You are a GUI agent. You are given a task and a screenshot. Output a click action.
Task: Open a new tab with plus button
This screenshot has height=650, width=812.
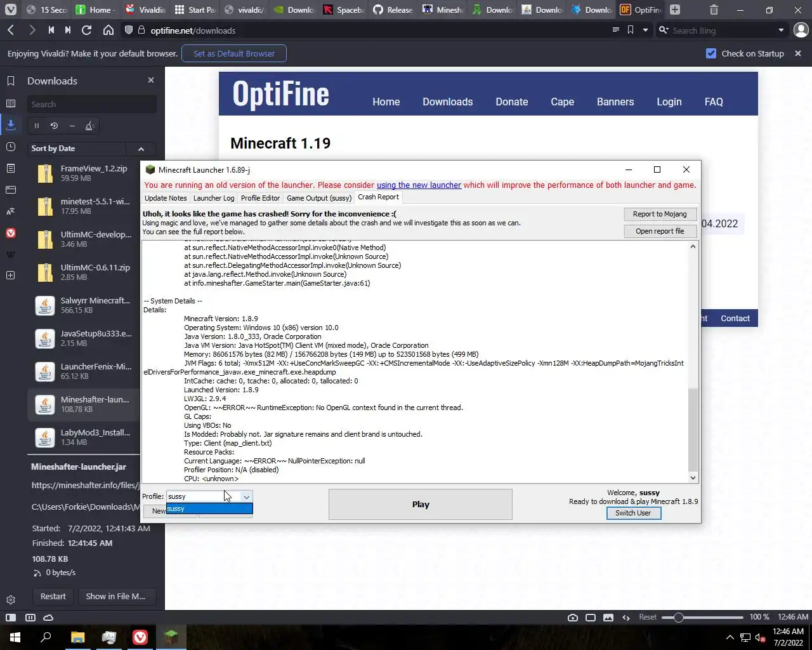[675, 10]
